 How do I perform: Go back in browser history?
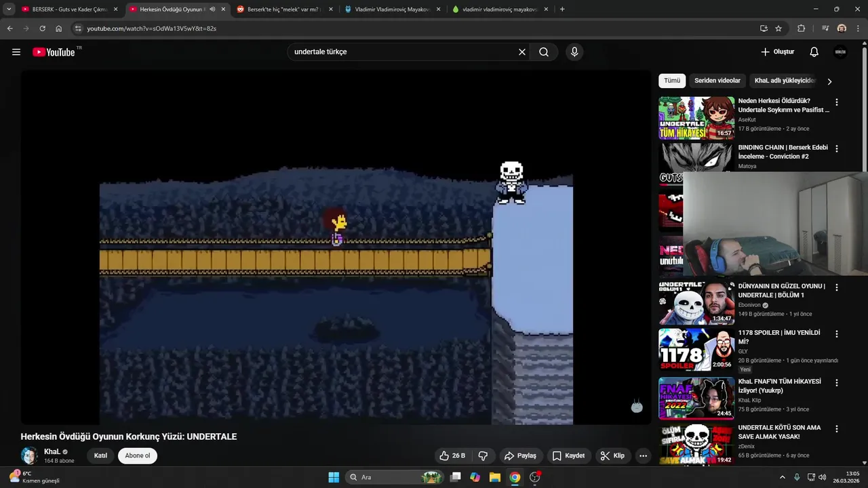9,28
